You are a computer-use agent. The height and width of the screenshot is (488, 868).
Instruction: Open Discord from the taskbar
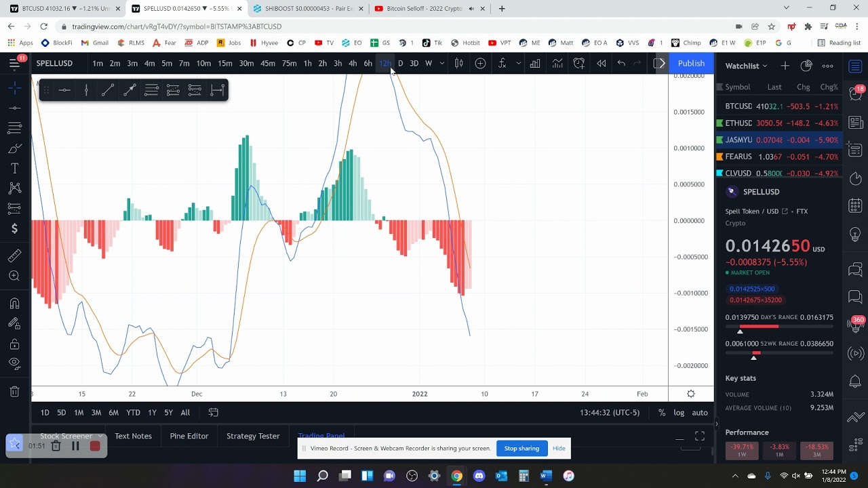point(479,476)
